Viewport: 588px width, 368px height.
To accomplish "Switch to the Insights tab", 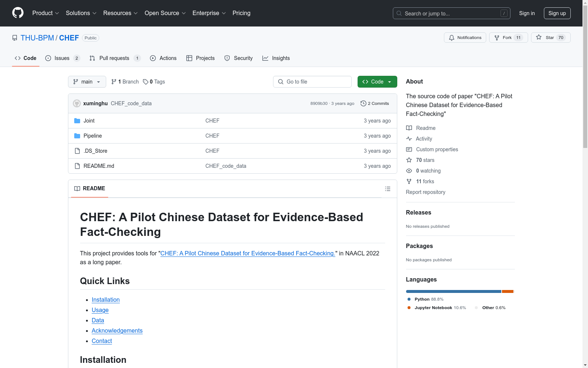I will coord(276,58).
